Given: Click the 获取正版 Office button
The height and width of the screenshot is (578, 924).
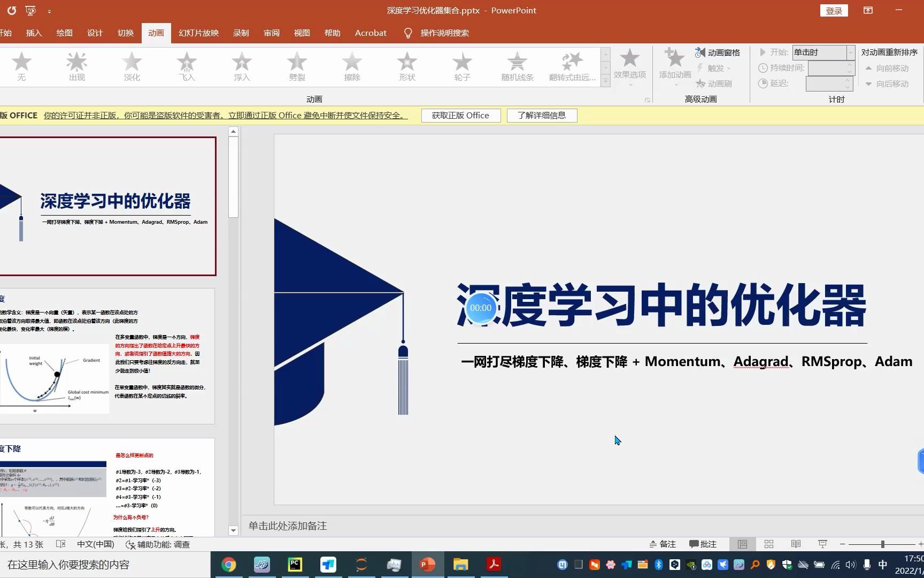Looking at the screenshot, I should click(460, 115).
